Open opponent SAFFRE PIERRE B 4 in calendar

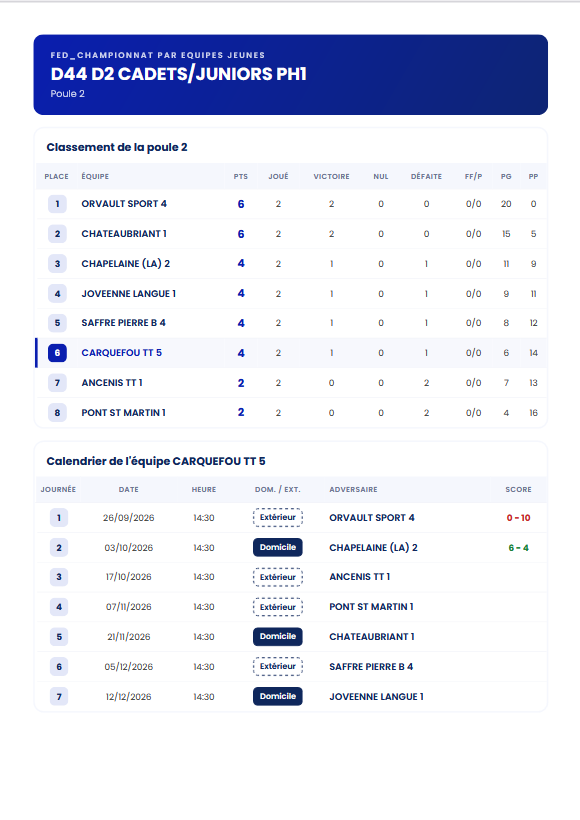click(371, 667)
